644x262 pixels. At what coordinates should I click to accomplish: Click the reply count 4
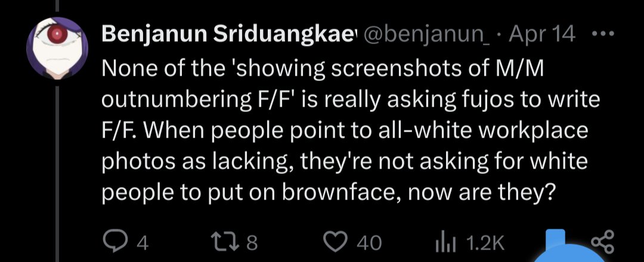(x=142, y=243)
